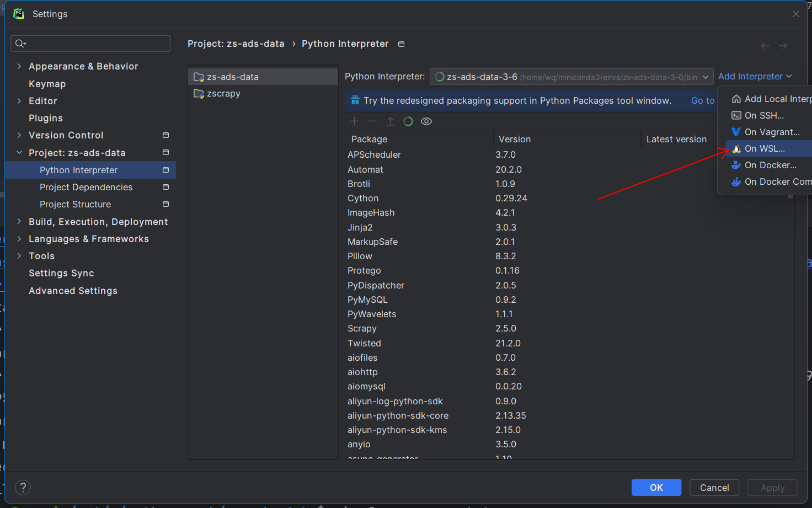Install a new package with the plus icon

pyautogui.click(x=354, y=121)
